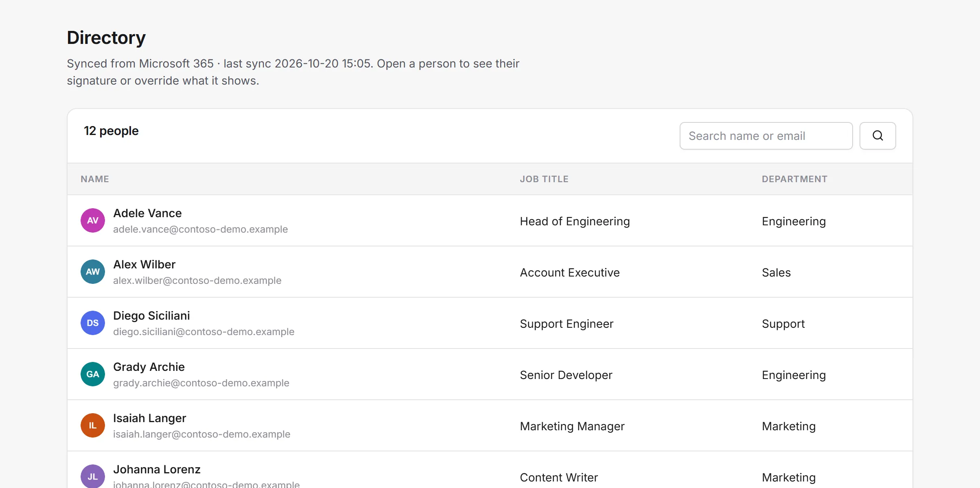The width and height of the screenshot is (980, 488).
Task: Click the Content Writer job title
Action: coord(559,477)
